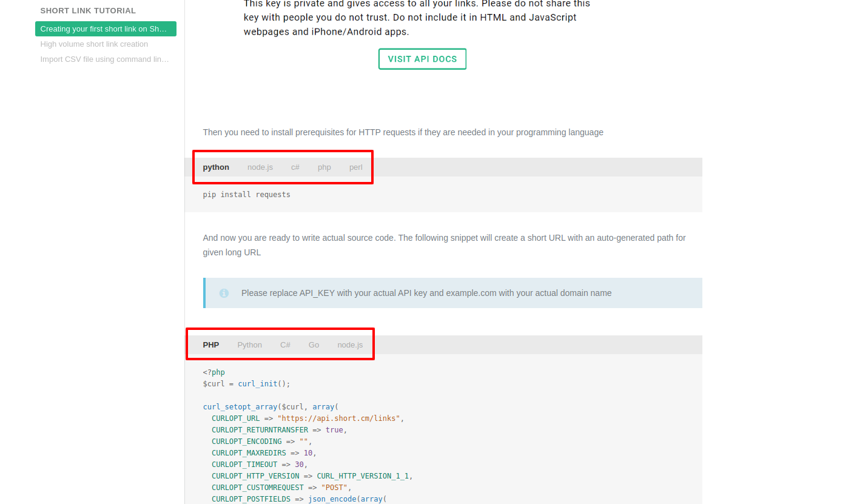
Task: Switch the code snippet to Python
Action: pyautogui.click(x=250, y=345)
